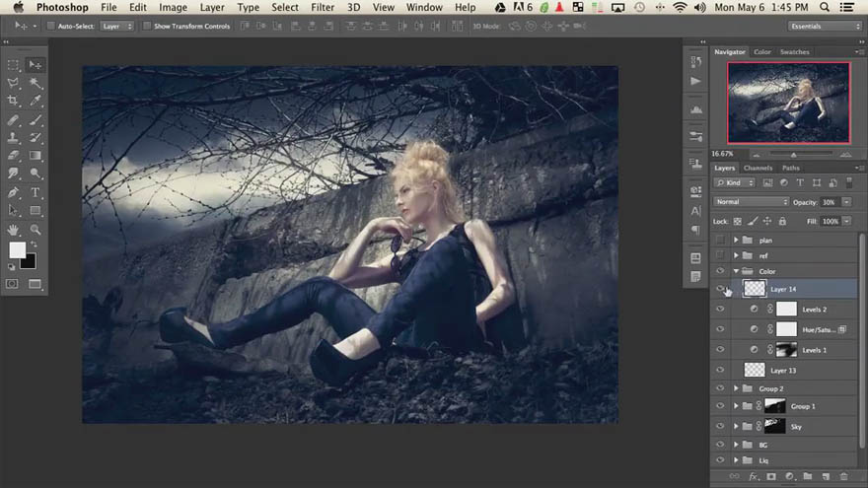868x488 pixels.
Task: Hide the Levels 2 layer
Action: tap(720, 310)
